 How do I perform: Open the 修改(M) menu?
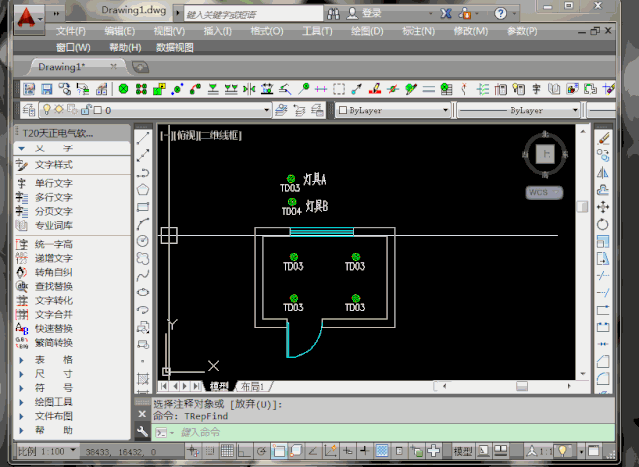471,31
